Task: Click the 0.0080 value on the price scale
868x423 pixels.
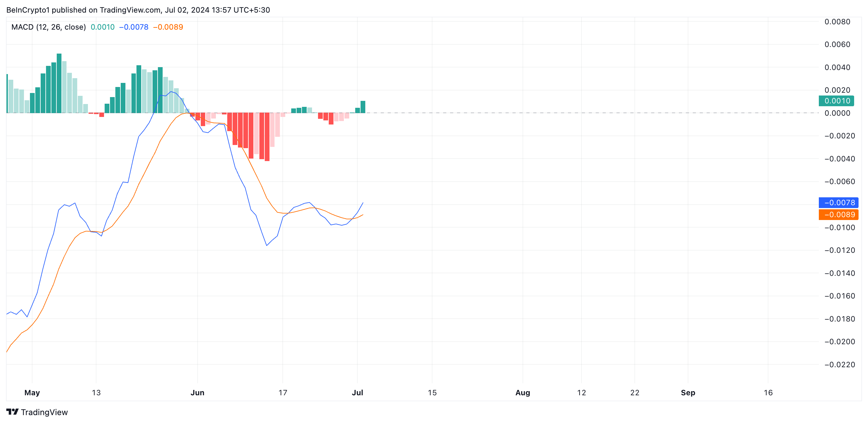Action: pos(837,21)
